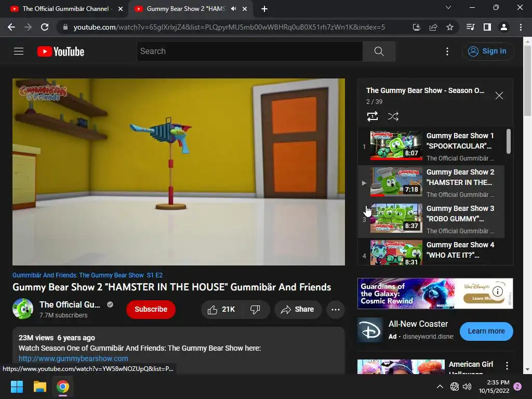Screen dimensions: 532x399
Task: Click the address bar URL
Action: click(229, 27)
